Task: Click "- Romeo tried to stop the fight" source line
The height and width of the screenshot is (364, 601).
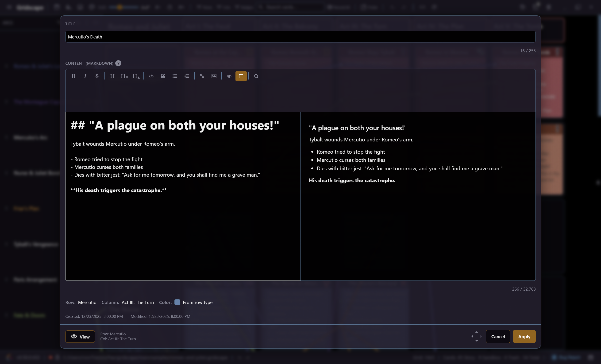Action: [106, 159]
